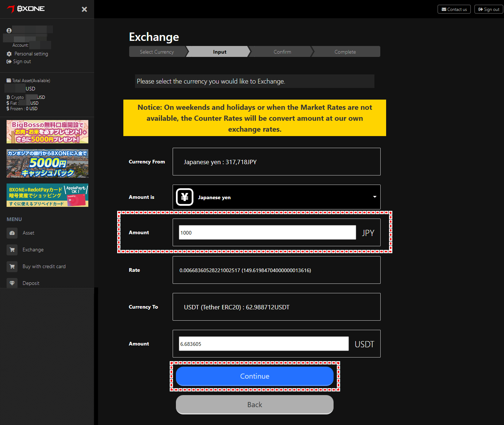504x425 pixels.
Task: Select the Confirm step tab
Action: [282, 52]
